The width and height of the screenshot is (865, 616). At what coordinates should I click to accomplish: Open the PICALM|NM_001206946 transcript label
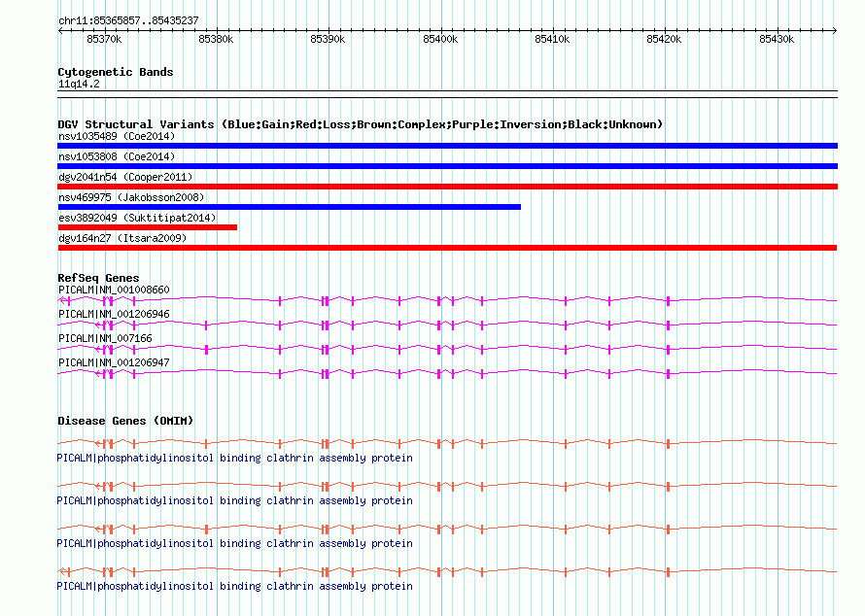(114, 314)
